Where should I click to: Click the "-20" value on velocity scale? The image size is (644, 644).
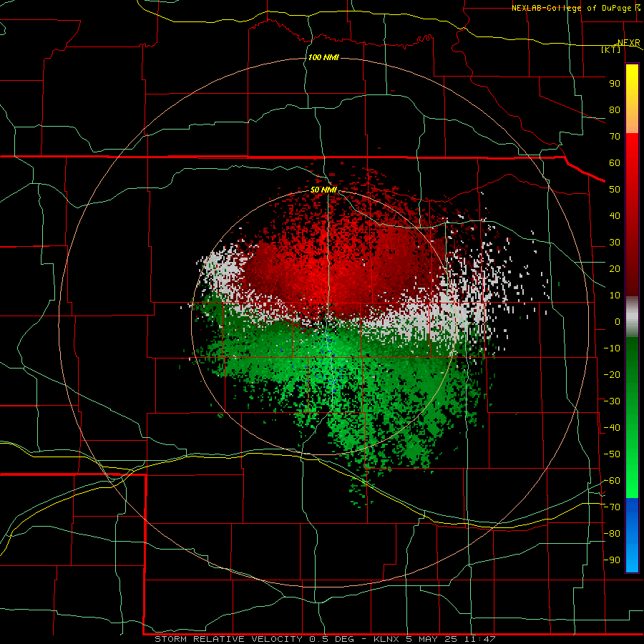point(612,374)
